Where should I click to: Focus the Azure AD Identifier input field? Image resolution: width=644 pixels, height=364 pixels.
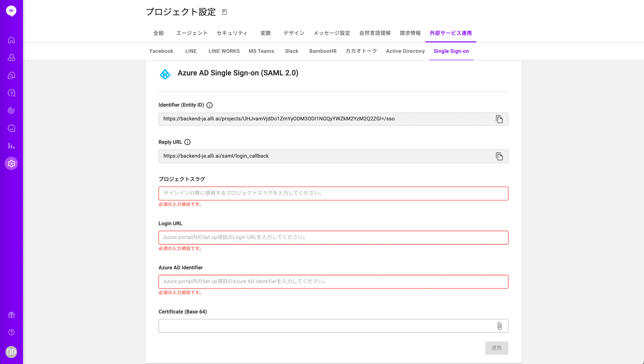333,281
